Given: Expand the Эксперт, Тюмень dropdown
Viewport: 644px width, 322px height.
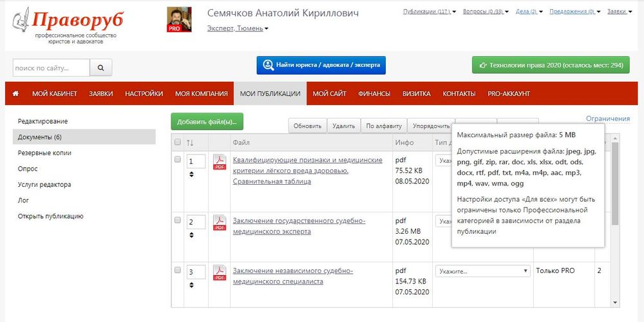Looking at the screenshot, I should [x=238, y=28].
